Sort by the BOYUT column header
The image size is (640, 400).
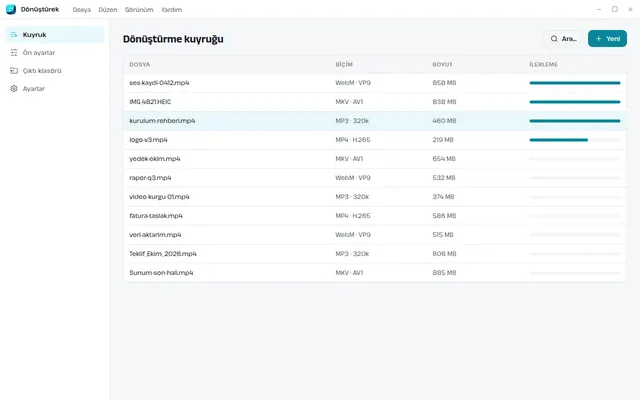click(x=442, y=64)
